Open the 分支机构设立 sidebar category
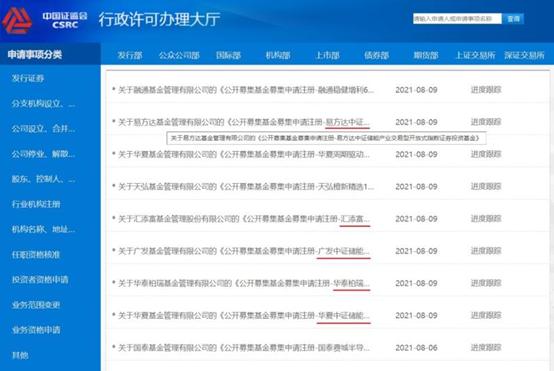Screen dimensions: 554x371 tap(43, 104)
